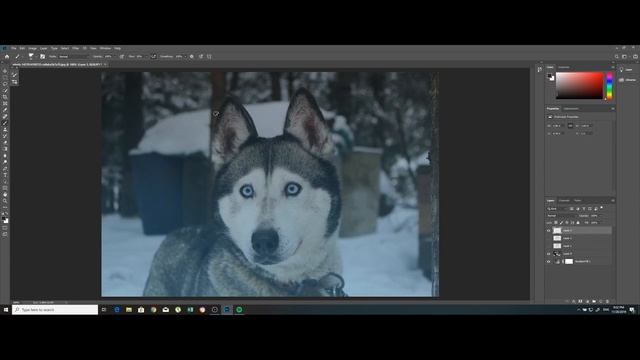
Task: Click add layer mask icon
Action: (x=580, y=302)
